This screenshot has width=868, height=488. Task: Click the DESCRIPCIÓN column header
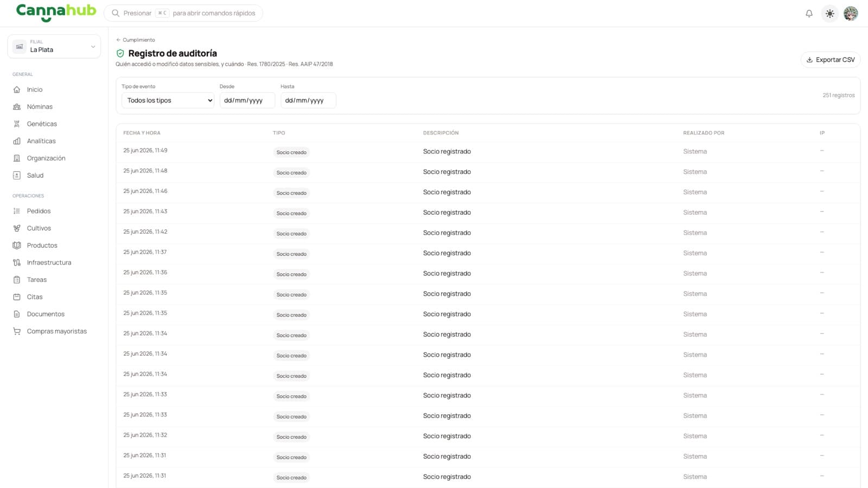click(441, 133)
